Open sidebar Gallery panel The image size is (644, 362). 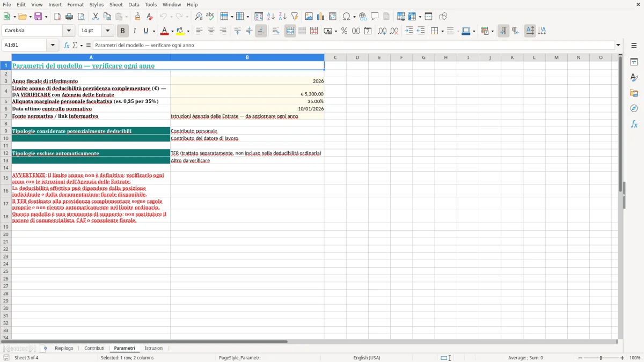coord(634,93)
